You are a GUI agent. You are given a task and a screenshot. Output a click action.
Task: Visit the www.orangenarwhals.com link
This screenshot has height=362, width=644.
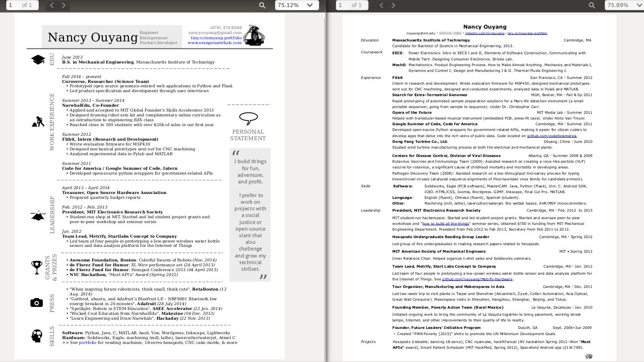[x=216, y=43]
